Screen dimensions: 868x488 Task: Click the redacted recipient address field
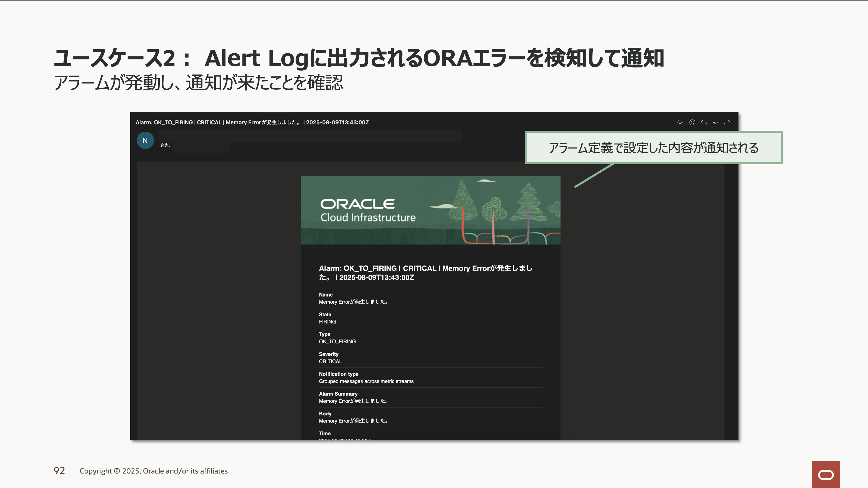201,148
